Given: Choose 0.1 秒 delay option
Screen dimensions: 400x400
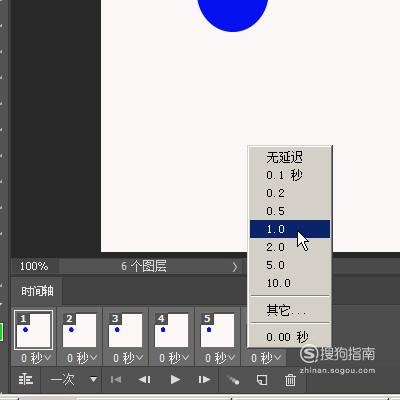Looking at the screenshot, I should [290, 175].
